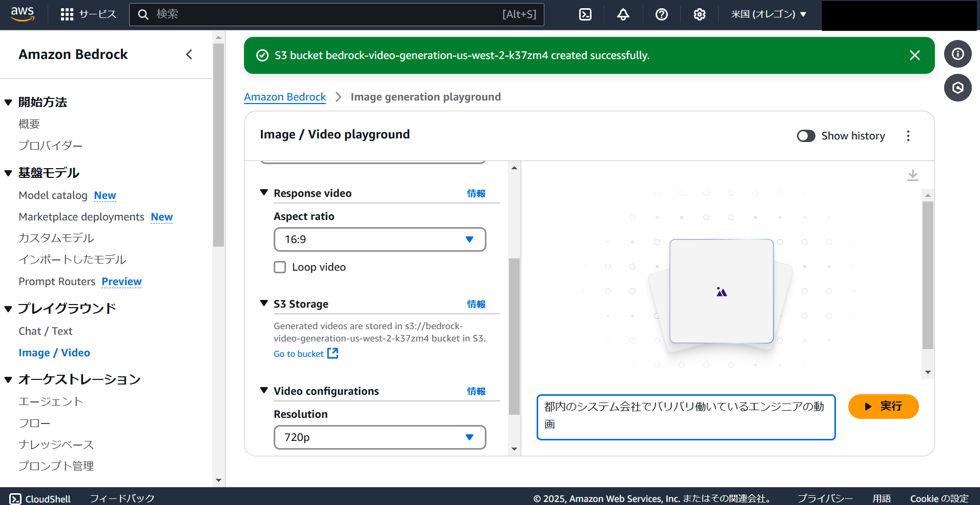Click the sidebar scroll-up arrow
980x505 pixels.
219,37
